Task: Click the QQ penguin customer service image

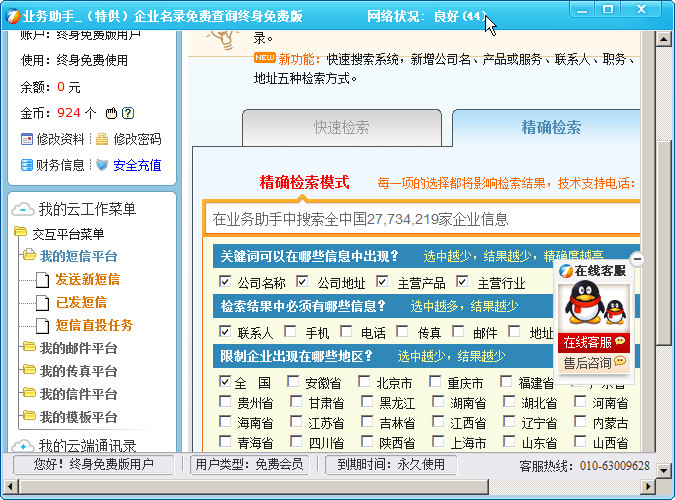Action: 594,305
